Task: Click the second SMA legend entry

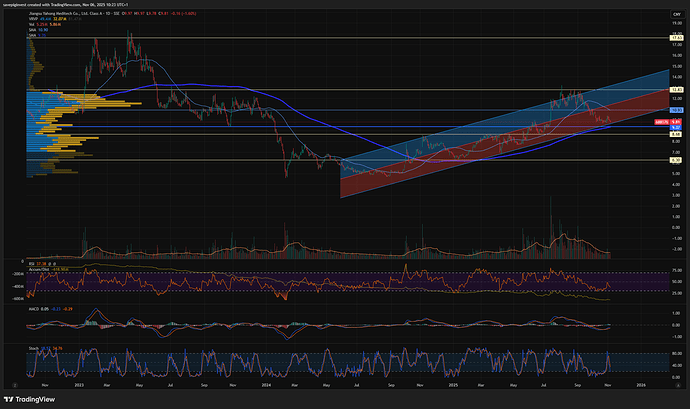Action: (32, 35)
